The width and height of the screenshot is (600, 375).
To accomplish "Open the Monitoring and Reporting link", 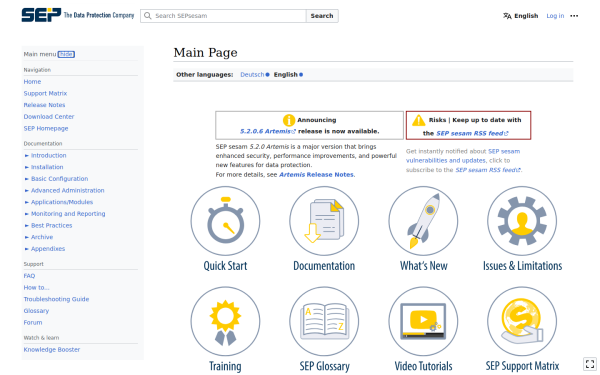I will [x=68, y=214].
